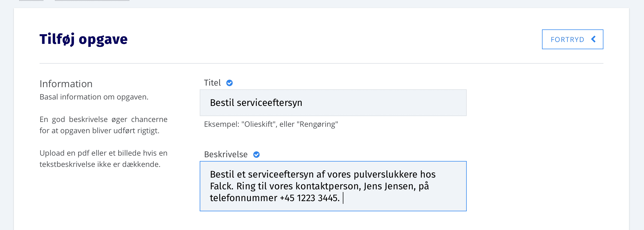Viewport: 644px width, 230px height.
Task: Click the "En god beskrivelse" paragraph
Action: tap(103, 125)
